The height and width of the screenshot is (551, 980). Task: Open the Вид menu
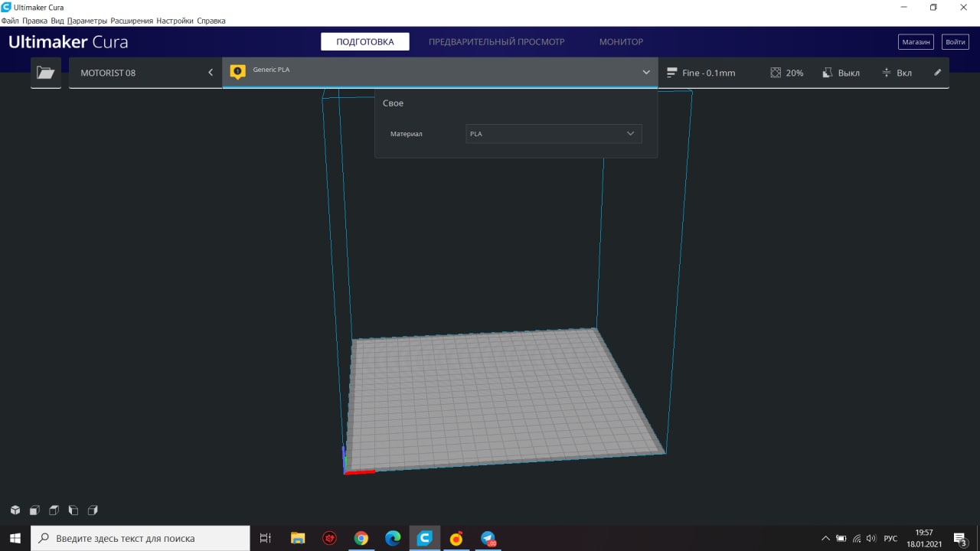pyautogui.click(x=57, y=21)
